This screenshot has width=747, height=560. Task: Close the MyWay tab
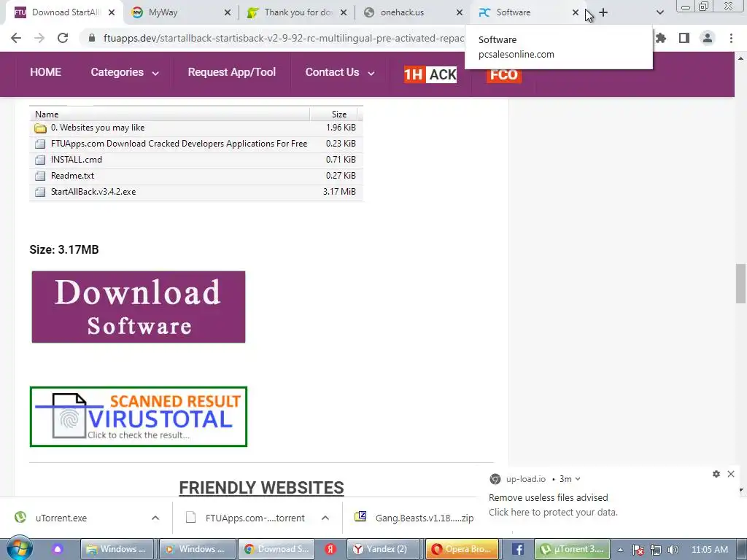228,12
